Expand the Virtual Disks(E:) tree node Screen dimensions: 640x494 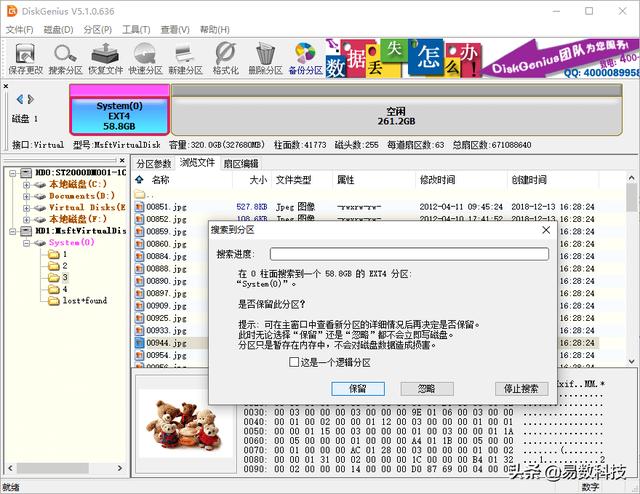(27, 208)
